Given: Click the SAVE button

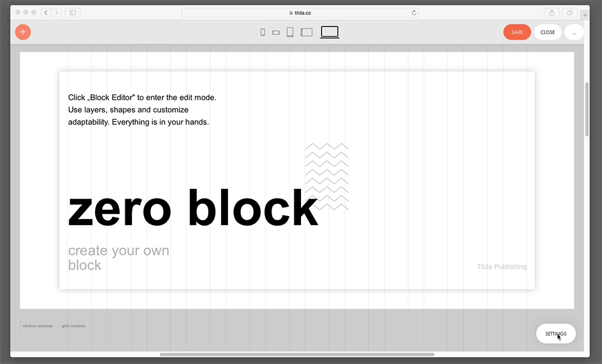Looking at the screenshot, I should coord(517,32).
